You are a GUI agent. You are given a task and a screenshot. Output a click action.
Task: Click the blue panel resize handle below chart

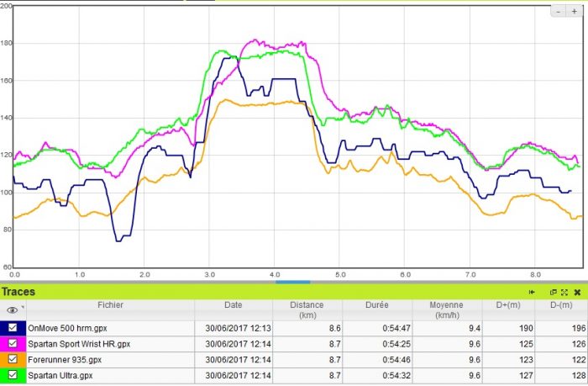[292, 282]
